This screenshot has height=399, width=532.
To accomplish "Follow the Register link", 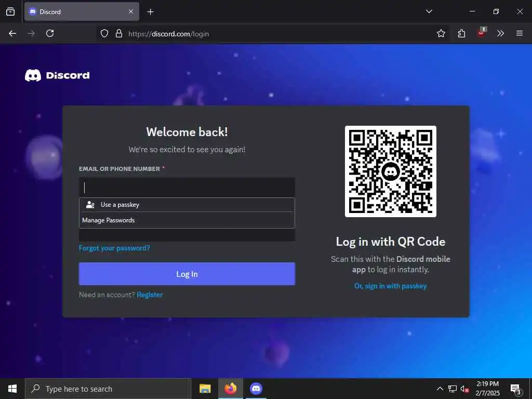I will tap(150, 295).
